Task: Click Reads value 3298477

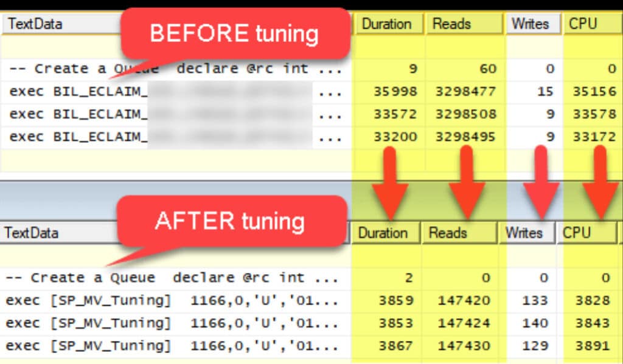Action: pos(465,91)
